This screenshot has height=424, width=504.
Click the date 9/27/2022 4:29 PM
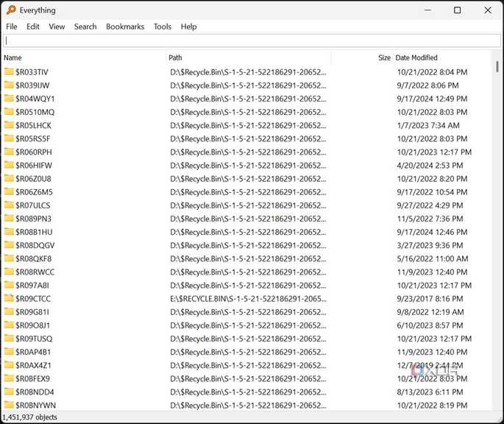coord(430,205)
